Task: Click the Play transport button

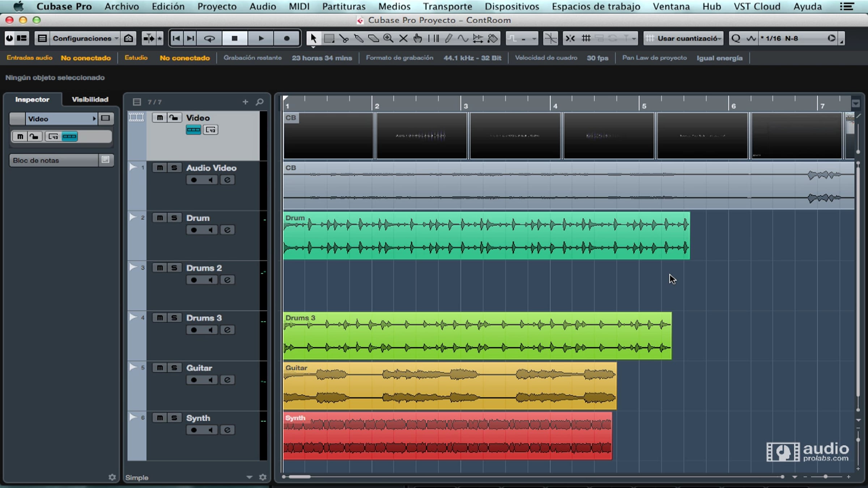Action: (261, 38)
